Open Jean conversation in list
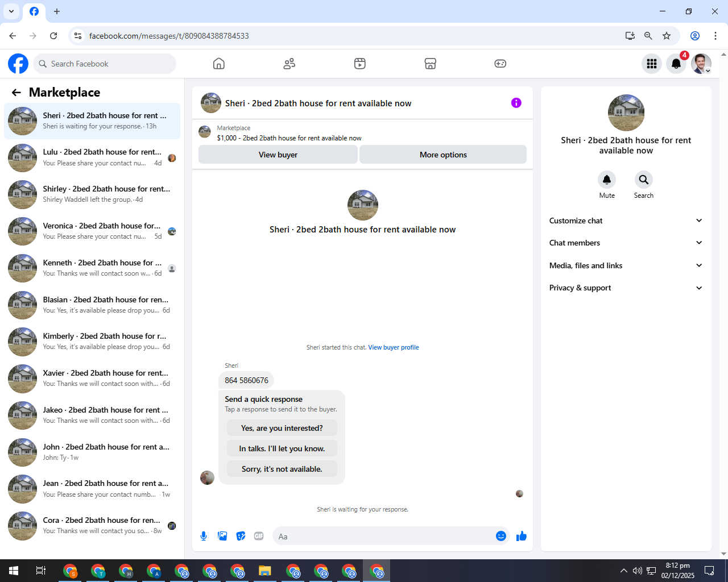 [92, 489]
